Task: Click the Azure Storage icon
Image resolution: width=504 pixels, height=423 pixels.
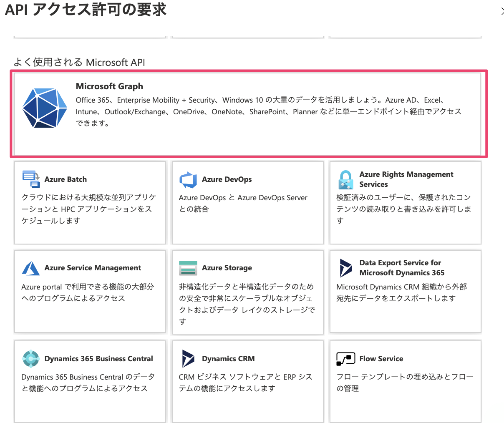Action: pyautogui.click(x=188, y=268)
